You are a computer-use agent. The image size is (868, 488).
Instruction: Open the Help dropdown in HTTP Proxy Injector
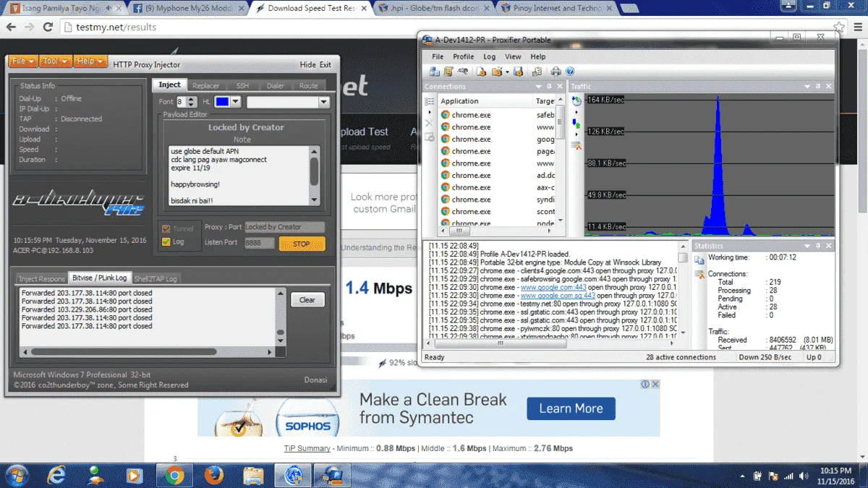(90, 61)
